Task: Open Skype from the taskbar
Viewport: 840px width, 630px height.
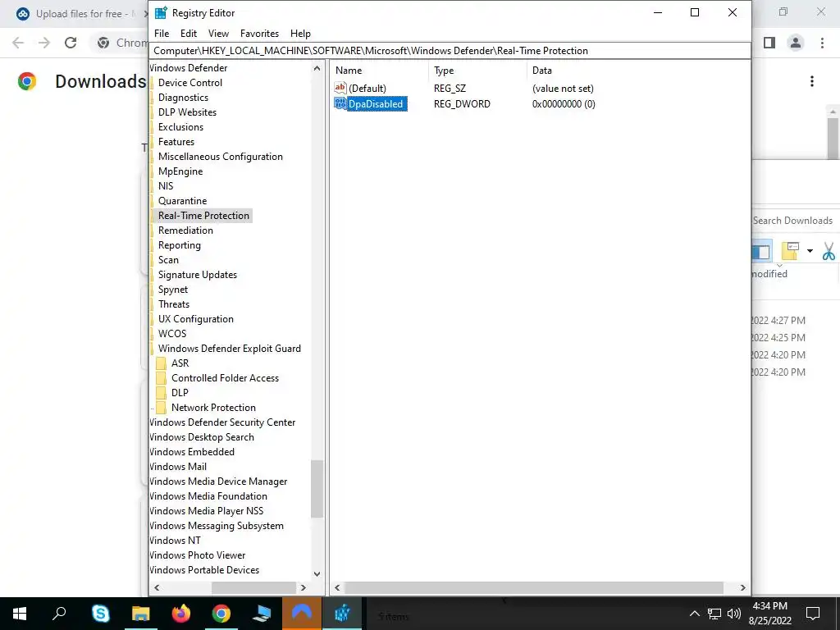Action: pyautogui.click(x=101, y=614)
